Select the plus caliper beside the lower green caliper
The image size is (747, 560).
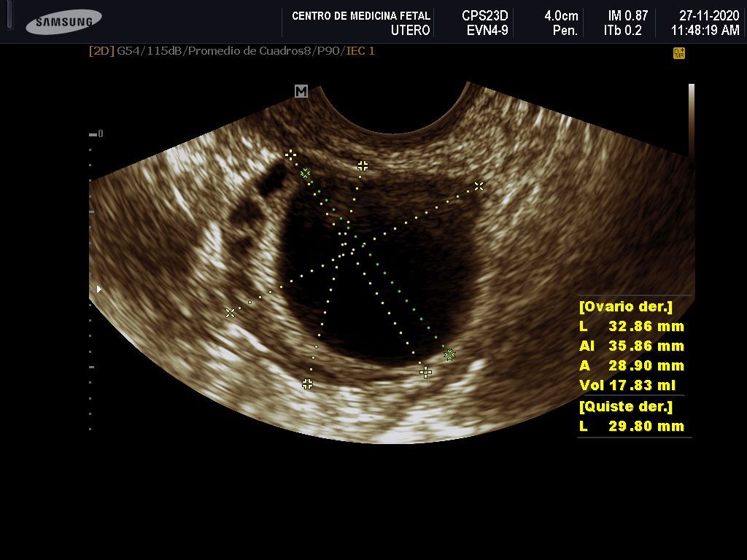426,372
